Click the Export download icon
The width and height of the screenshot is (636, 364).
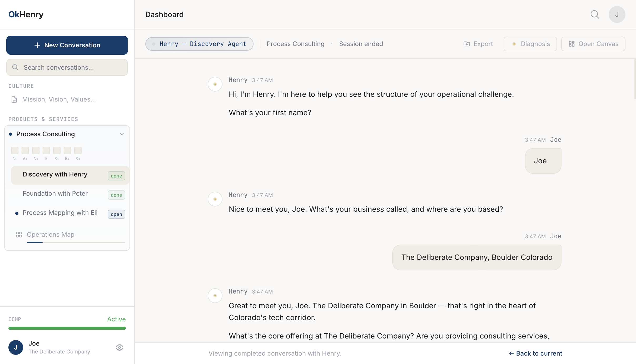(466, 44)
